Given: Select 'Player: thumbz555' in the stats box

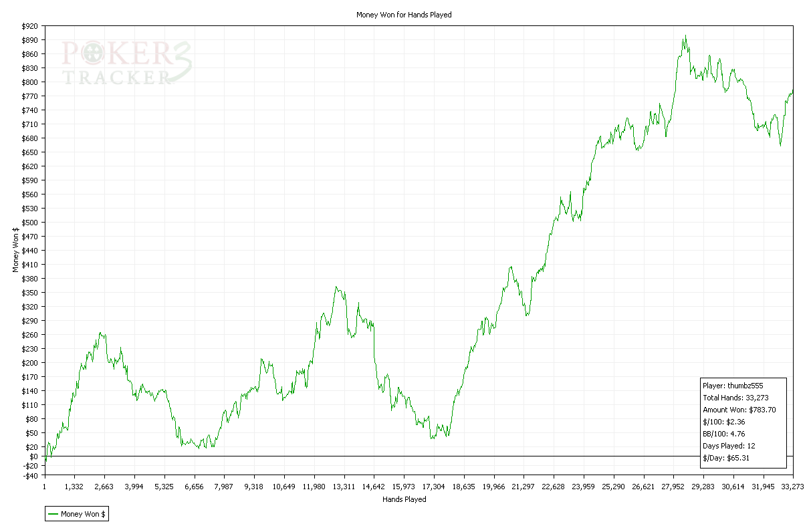Looking at the screenshot, I should 733,386.
